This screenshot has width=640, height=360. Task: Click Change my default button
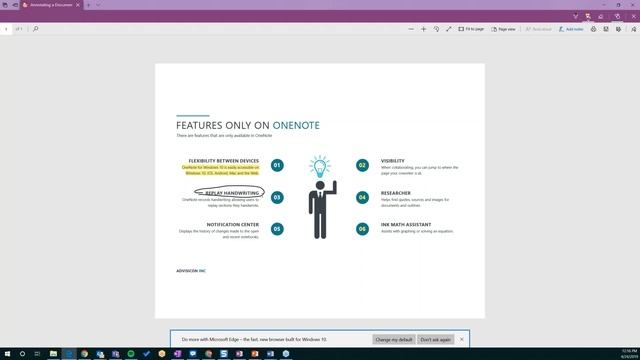[393, 340]
